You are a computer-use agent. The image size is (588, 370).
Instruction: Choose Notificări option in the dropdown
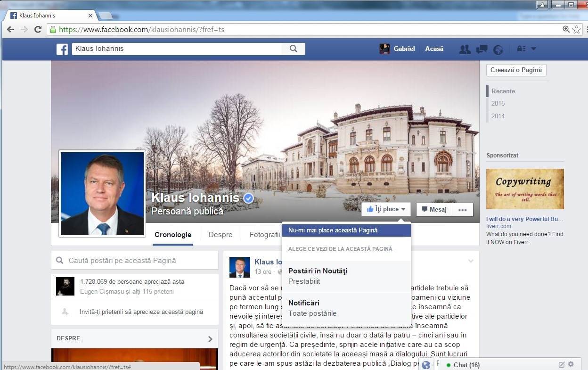tap(346, 308)
